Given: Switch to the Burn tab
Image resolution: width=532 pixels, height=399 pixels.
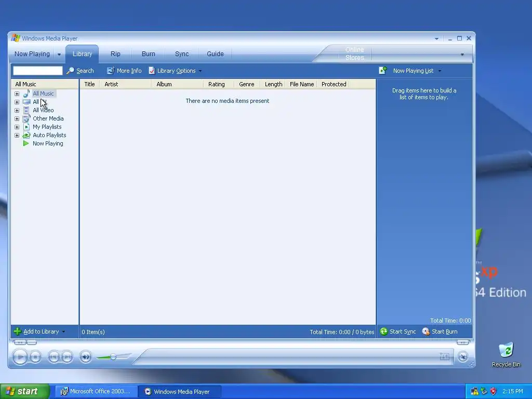Looking at the screenshot, I should click(148, 54).
